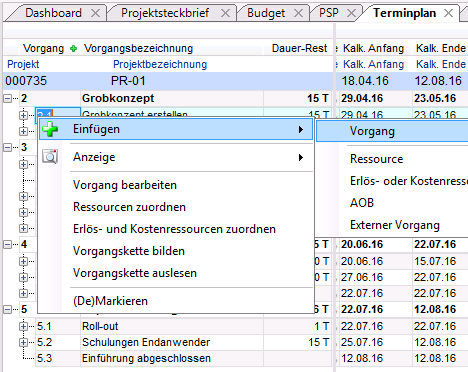Screen dimensions: 468x372
Task: Click the Vorgangsbezeichnung column header
Action: [x=138, y=48]
